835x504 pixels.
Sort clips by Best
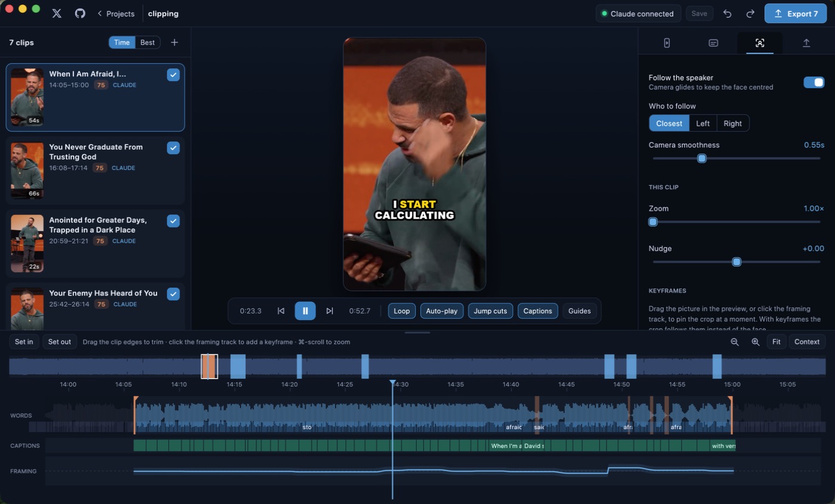tap(147, 42)
